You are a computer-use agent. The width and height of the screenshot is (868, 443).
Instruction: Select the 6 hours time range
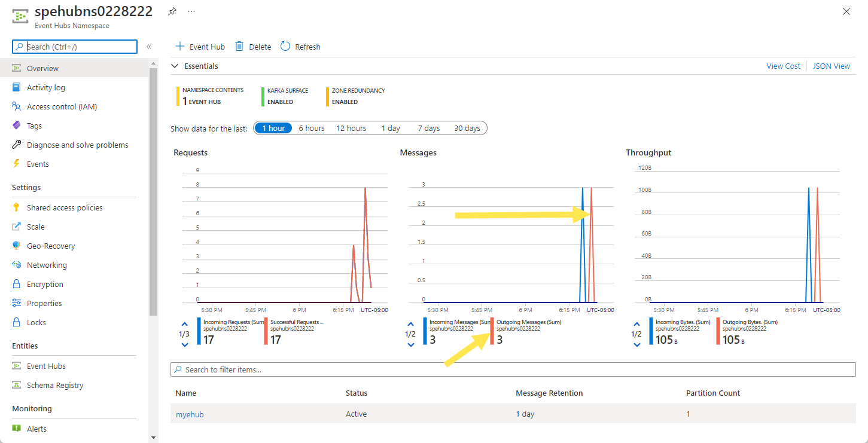(312, 128)
